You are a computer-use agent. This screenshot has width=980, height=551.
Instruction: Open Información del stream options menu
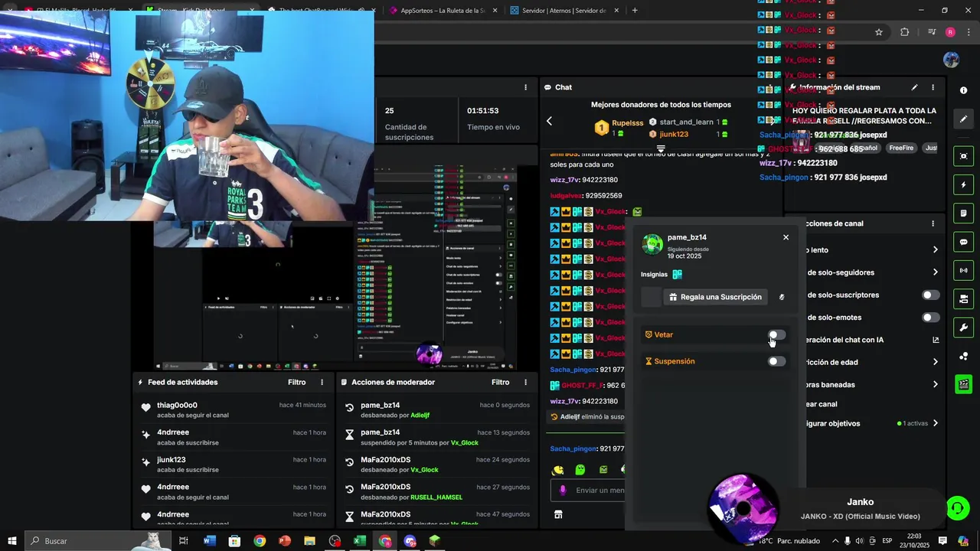point(933,87)
